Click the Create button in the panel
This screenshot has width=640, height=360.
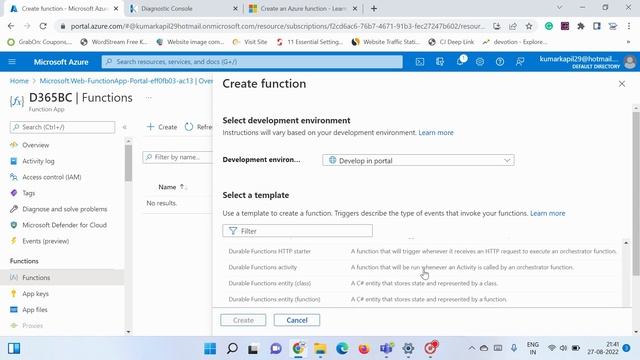point(243,320)
